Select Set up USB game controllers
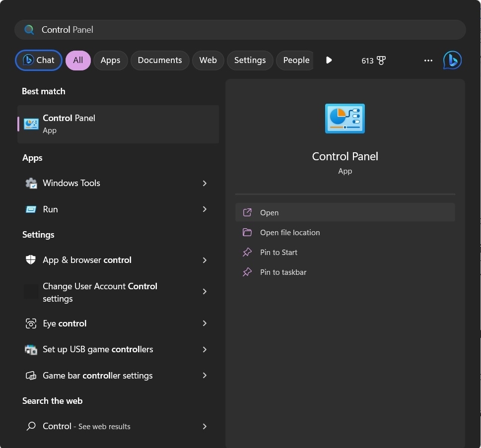 [x=118, y=350]
